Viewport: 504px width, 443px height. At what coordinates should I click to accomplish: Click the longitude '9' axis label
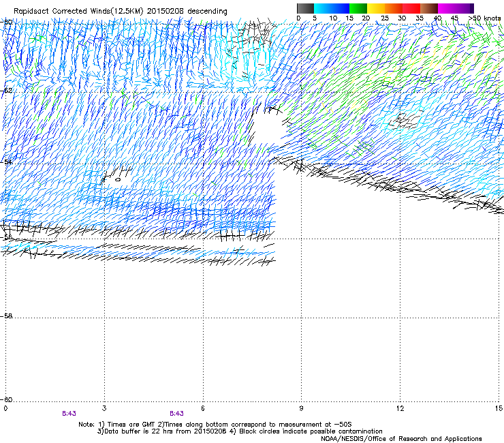click(x=301, y=408)
